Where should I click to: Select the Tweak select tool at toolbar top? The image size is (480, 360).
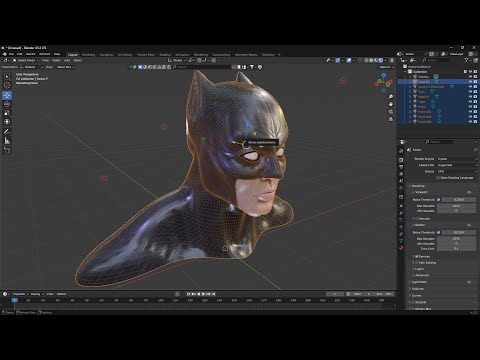[x=7, y=76]
